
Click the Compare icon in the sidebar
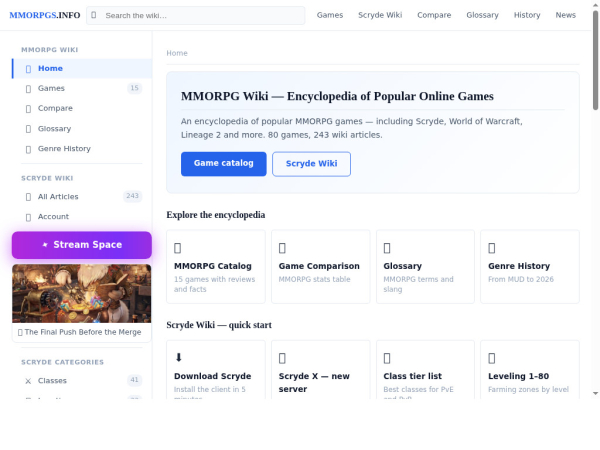(28, 109)
